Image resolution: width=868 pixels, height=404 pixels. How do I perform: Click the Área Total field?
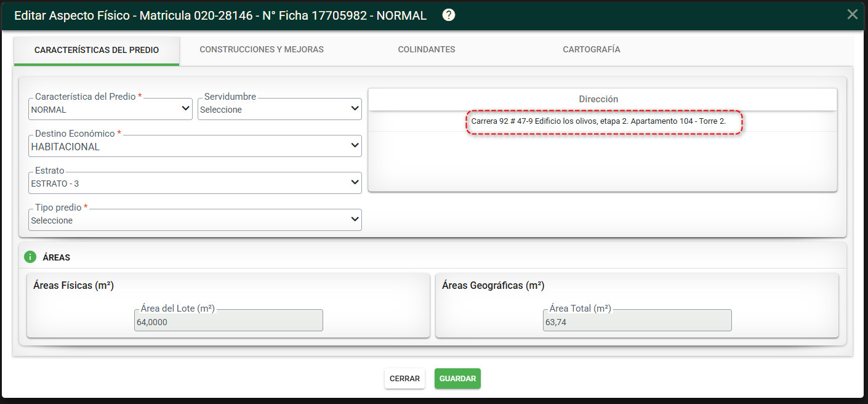(637, 320)
